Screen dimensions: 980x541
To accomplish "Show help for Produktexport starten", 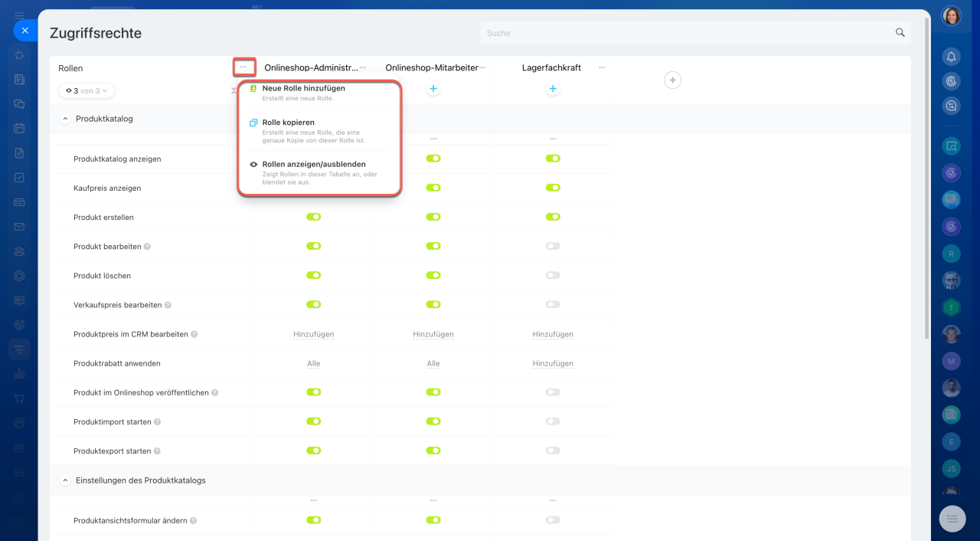I will pos(158,451).
